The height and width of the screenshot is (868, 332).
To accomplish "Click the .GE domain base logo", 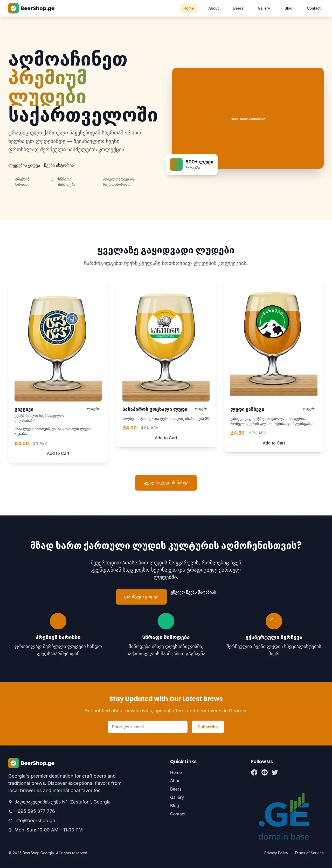I will tap(284, 816).
